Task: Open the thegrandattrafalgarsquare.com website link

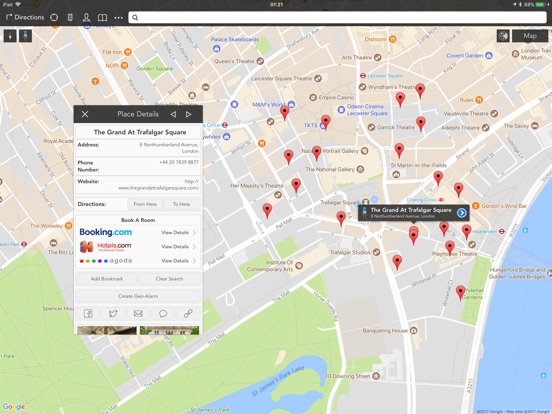Action: point(158,185)
